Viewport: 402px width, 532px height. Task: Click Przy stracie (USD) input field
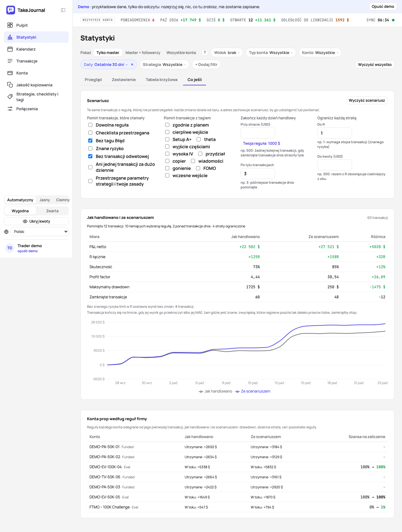tap(258, 133)
